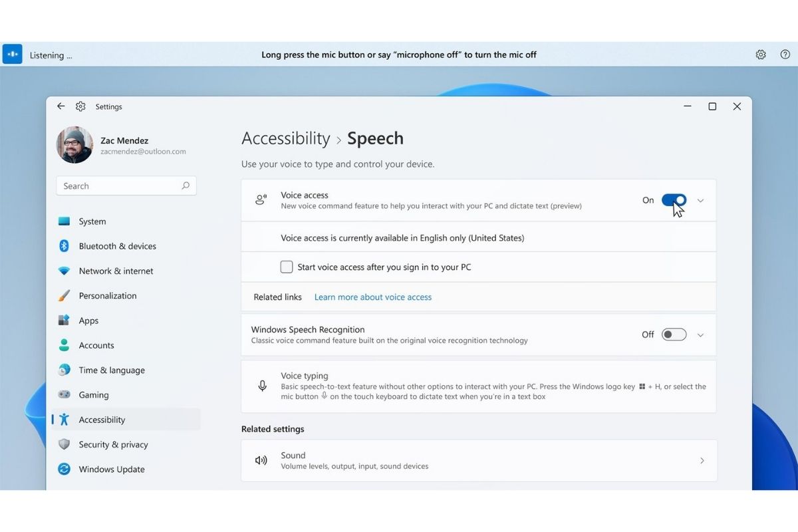The width and height of the screenshot is (798, 532).
Task: Open Sound settings via right chevron
Action: click(702, 460)
